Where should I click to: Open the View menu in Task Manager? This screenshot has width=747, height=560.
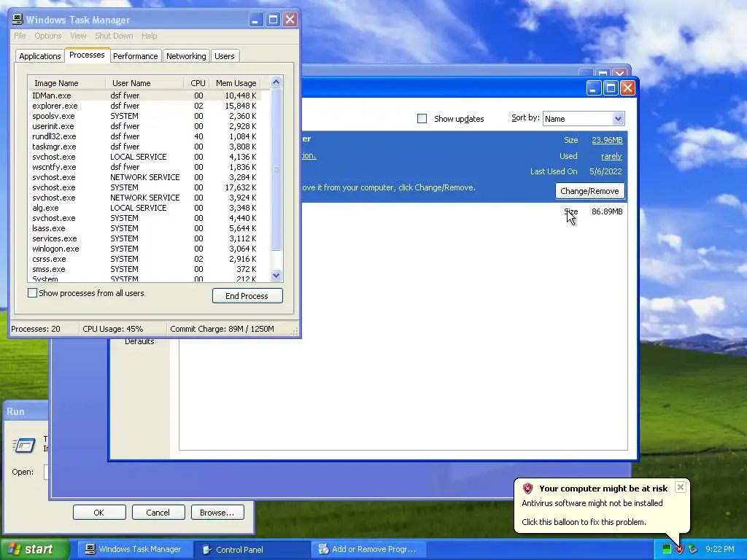78,36
